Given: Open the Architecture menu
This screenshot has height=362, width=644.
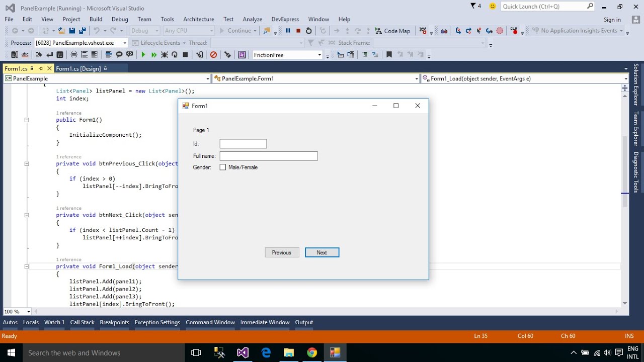Looking at the screenshot, I should tap(199, 19).
